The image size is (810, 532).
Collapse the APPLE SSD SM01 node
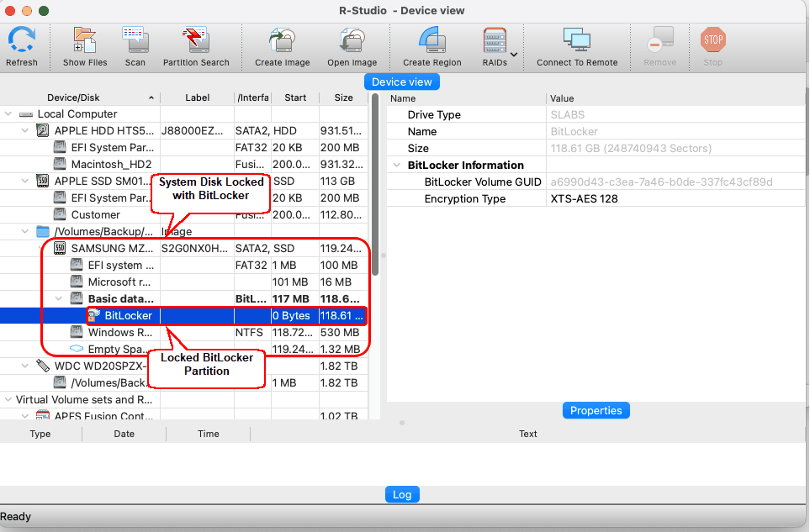click(x=24, y=182)
